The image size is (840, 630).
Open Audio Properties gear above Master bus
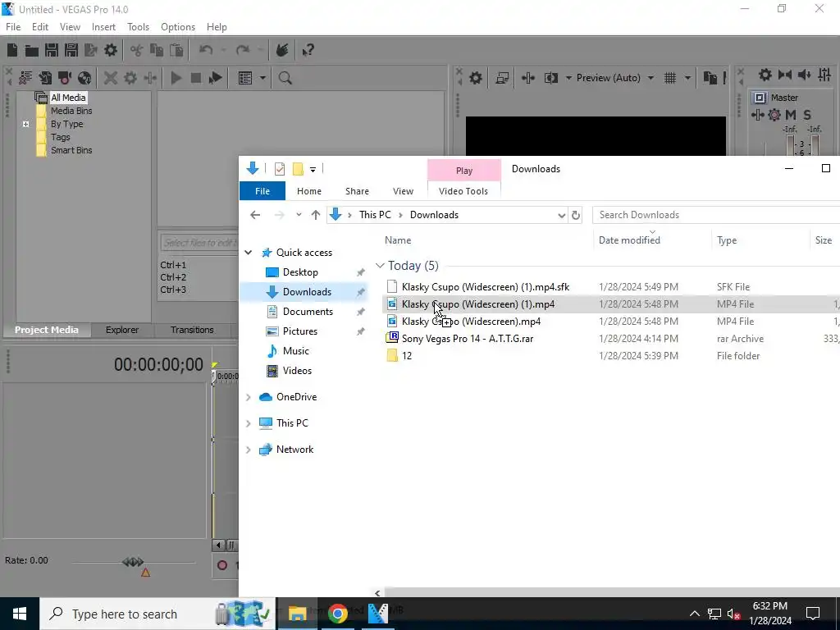pos(765,75)
